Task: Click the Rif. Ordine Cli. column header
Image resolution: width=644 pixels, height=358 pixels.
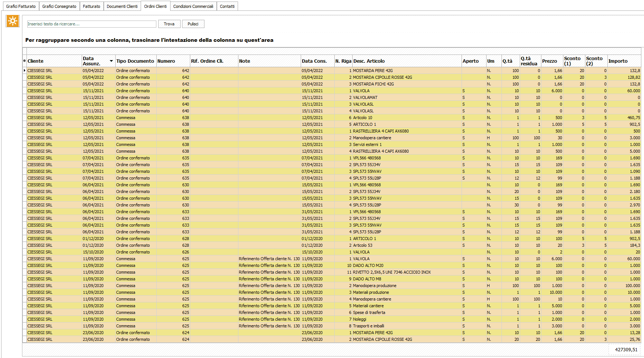Action: tap(214, 61)
